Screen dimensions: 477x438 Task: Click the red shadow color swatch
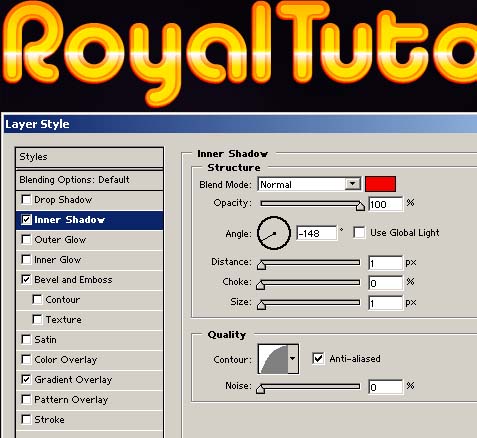(x=380, y=184)
